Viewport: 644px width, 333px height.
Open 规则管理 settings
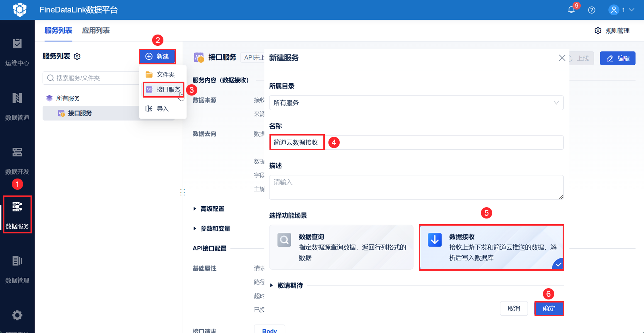click(x=612, y=31)
